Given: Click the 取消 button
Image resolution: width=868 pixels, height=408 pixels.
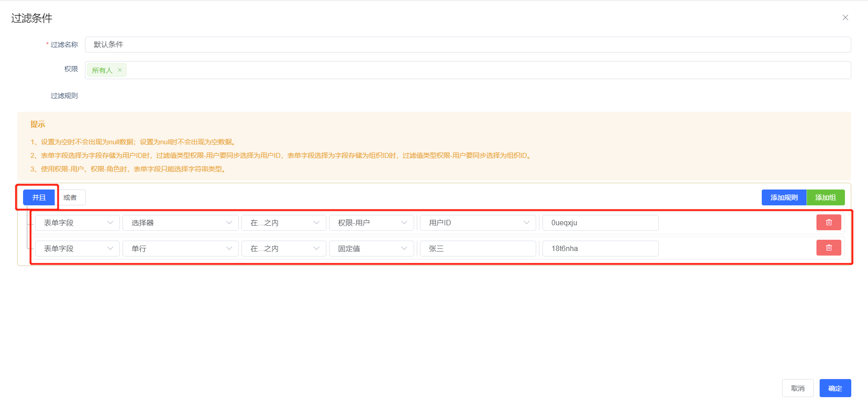Looking at the screenshot, I should tap(797, 389).
